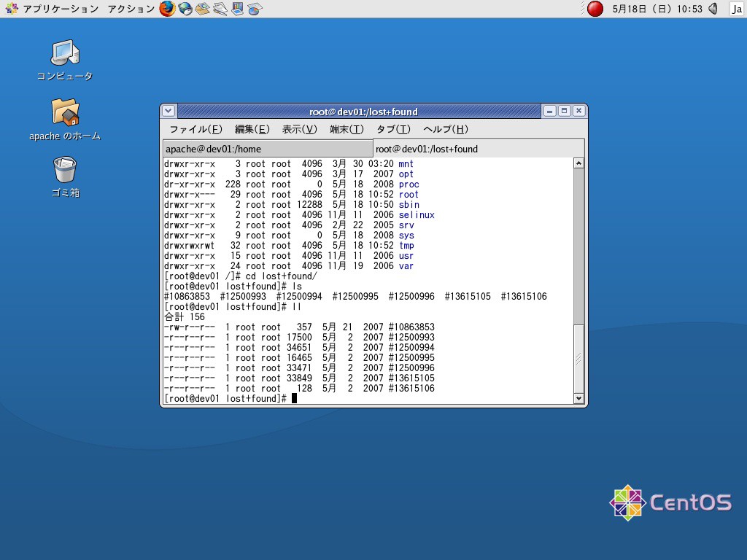The image size is (747, 560).
Task: Click the terminal scrollbar down arrow
Action: 578,398
